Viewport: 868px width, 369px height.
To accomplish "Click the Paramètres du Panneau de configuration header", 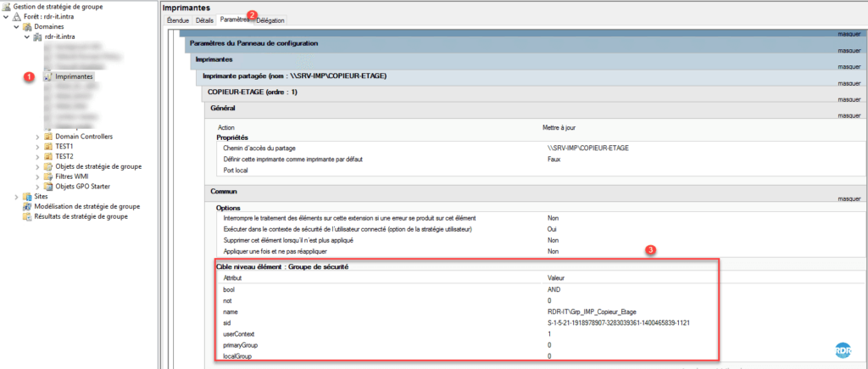I will tap(253, 43).
